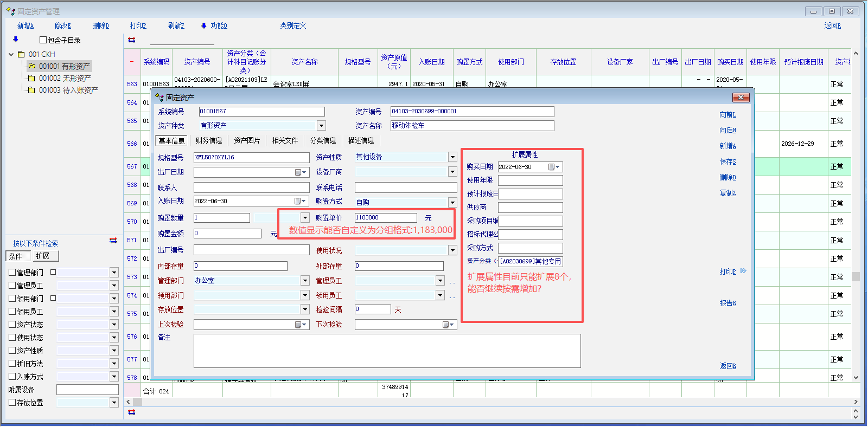868x427 pixels.
Task: Click the folder icon of 001002 无形资产
Action: [31, 78]
